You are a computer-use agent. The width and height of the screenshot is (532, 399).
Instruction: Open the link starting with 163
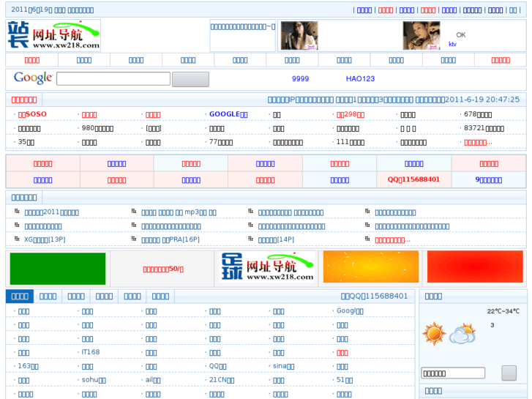[x=28, y=366]
